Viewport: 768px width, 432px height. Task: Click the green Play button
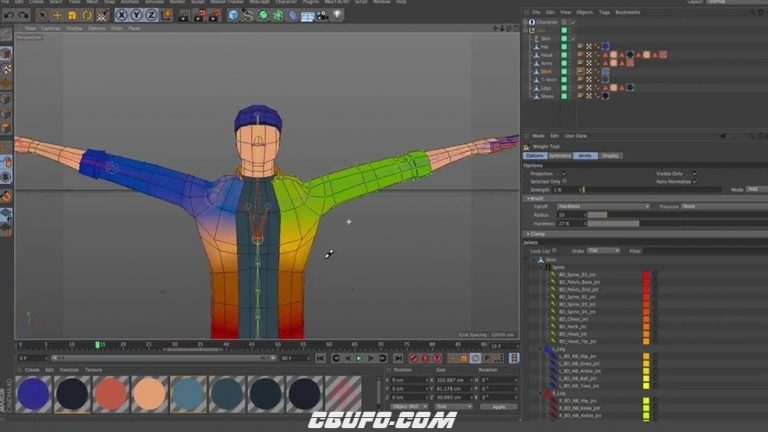(x=359, y=359)
